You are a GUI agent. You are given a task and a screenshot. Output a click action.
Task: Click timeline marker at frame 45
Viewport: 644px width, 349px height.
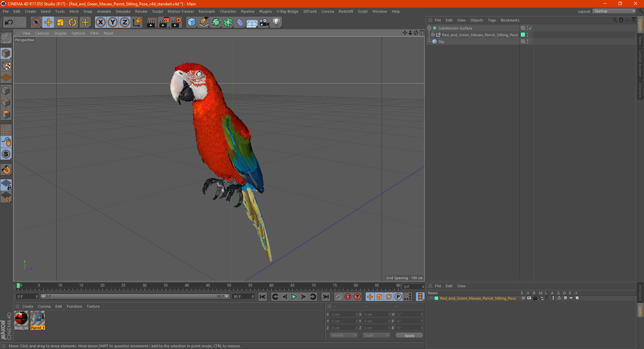pos(208,286)
